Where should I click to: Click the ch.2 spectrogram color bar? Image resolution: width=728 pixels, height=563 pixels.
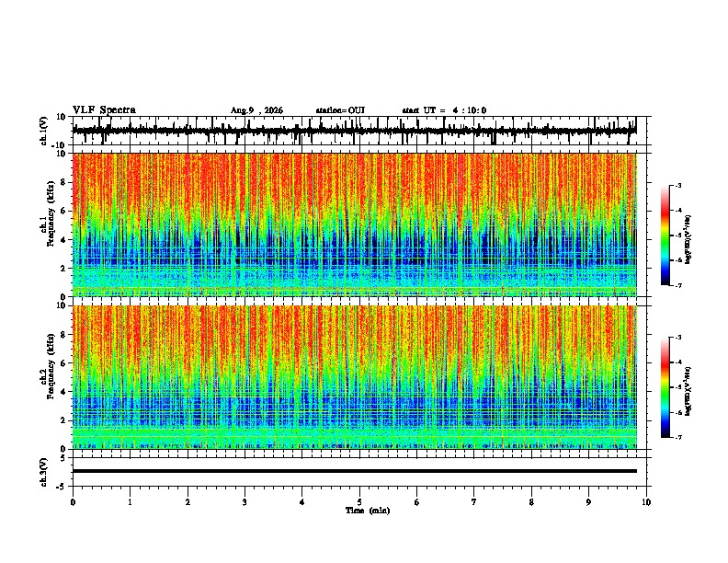pyautogui.click(x=665, y=387)
